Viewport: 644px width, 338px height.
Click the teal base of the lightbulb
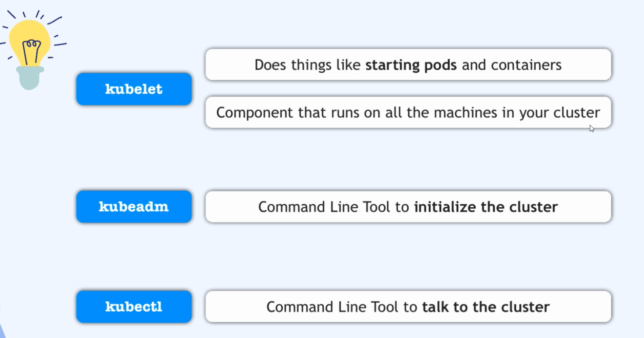pyautogui.click(x=30, y=78)
